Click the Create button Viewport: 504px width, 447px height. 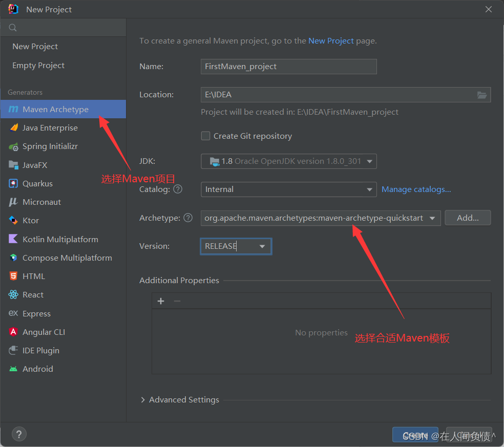coord(415,435)
